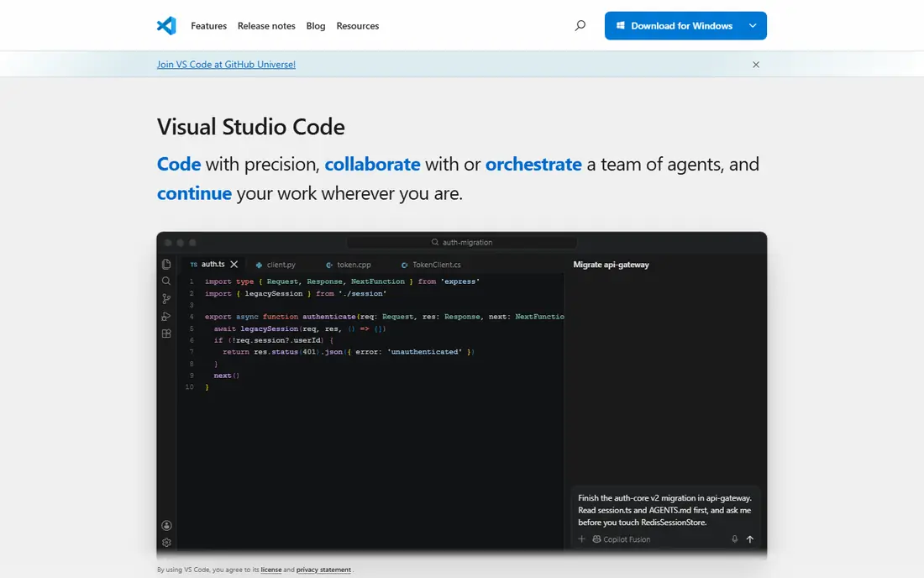Viewport: 924px width, 578px height.
Task: Click line number 10 in the gutter
Action: [x=189, y=387]
